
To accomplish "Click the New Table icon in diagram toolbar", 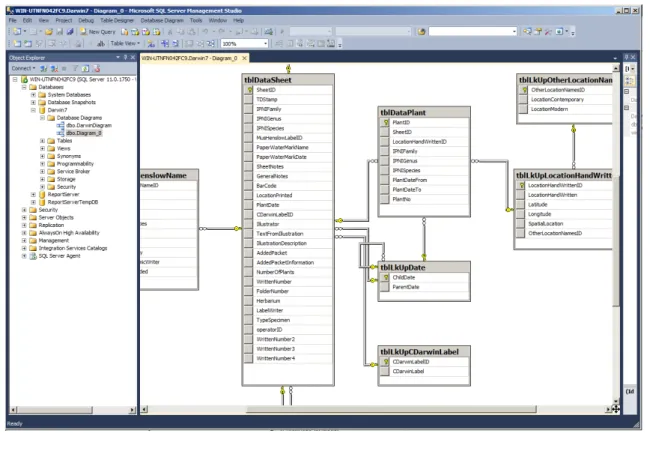I will tap(17, 44).
